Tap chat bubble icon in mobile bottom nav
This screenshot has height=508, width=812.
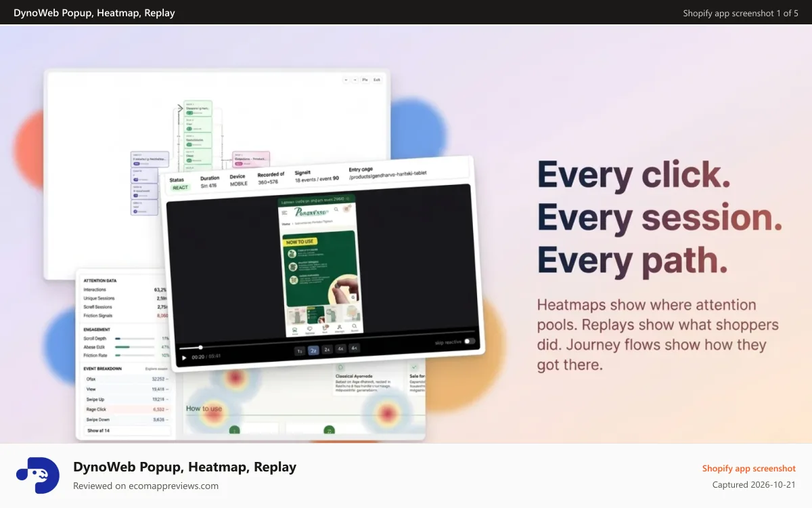coord(310,328)
